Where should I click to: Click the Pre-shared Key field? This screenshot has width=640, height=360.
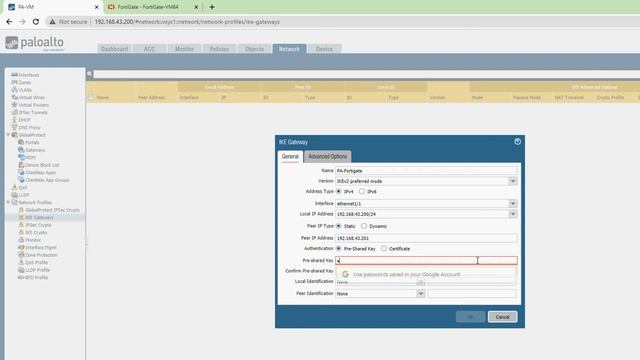point(426,260)
